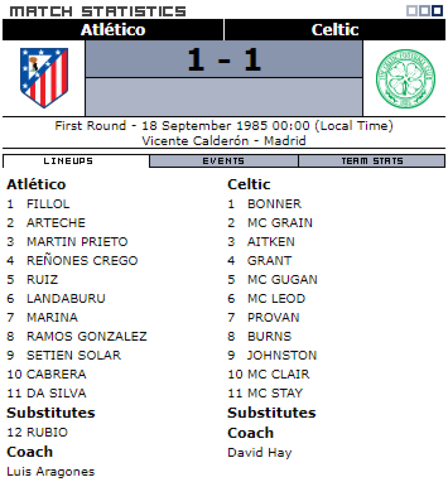Click the leftmost light square icon

pos(412,11)
